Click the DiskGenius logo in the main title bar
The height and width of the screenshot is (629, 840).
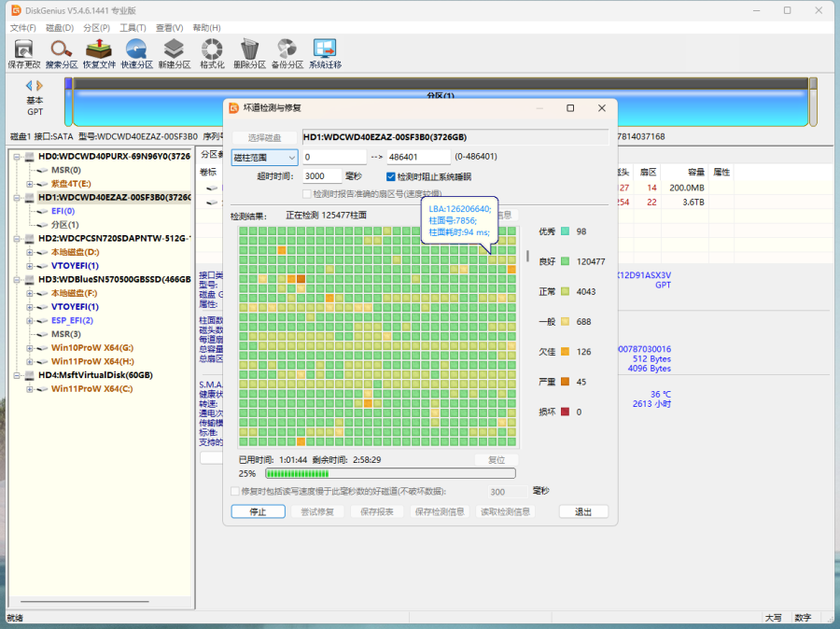[16, 10]
